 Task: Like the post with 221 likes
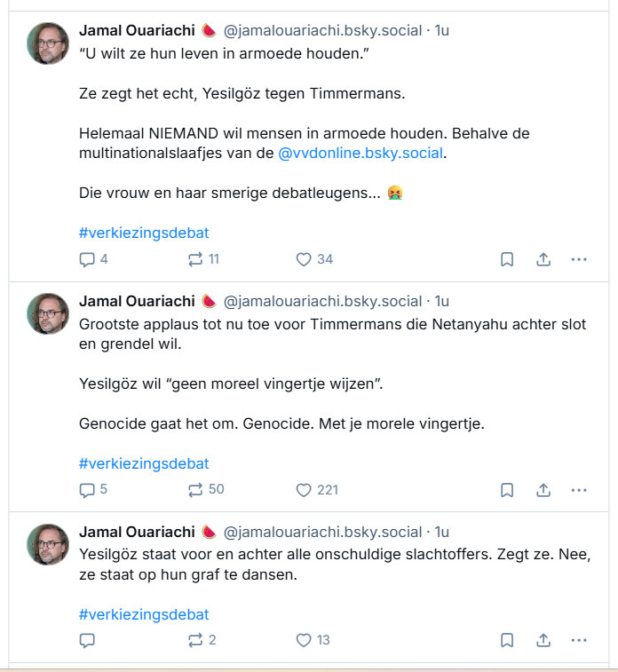pos(304,489)
